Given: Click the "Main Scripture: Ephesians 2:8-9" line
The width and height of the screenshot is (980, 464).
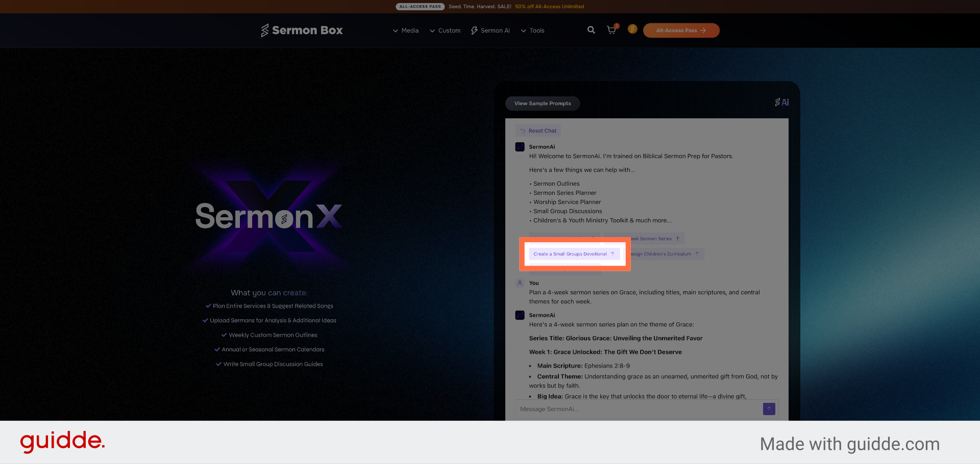Looking at the screenshot, I should click(x=583, y=366).
